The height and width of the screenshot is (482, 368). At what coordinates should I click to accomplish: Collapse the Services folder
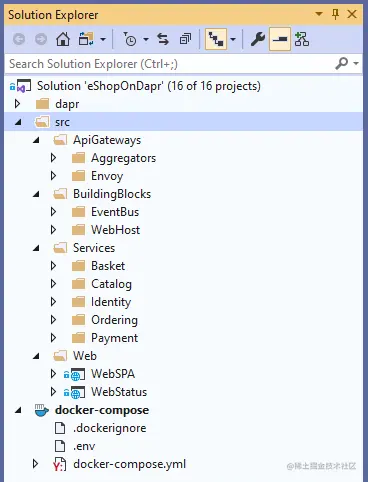(36, 248)
